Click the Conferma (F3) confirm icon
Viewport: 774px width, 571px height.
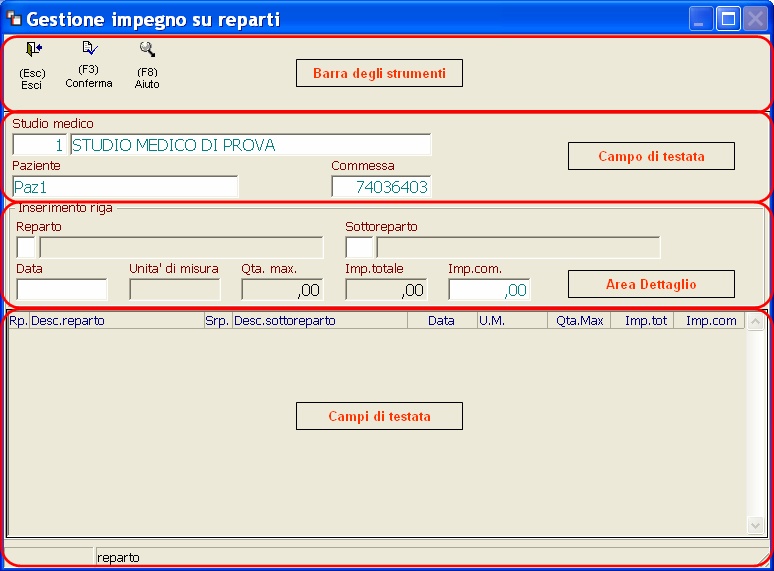coord(89,48)
